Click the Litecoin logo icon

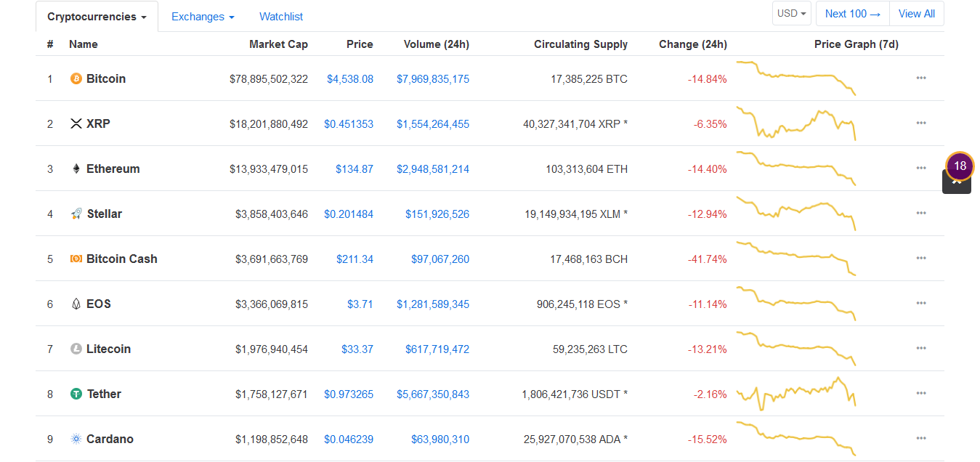76,349
